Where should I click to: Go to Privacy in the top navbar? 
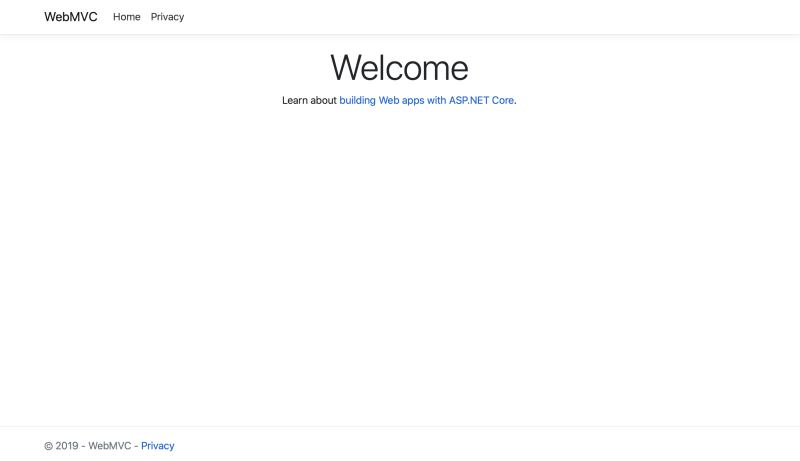tap(167, 17)
